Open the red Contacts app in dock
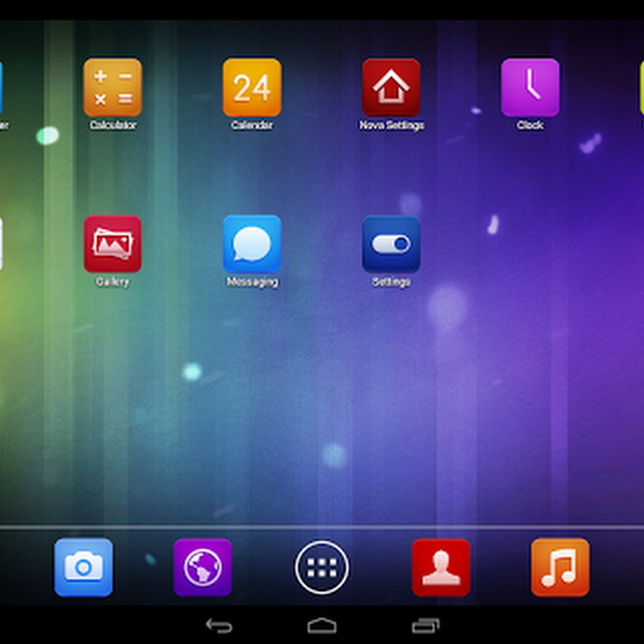644x644 pixels. pyautogui.click(x=441, y=567)
